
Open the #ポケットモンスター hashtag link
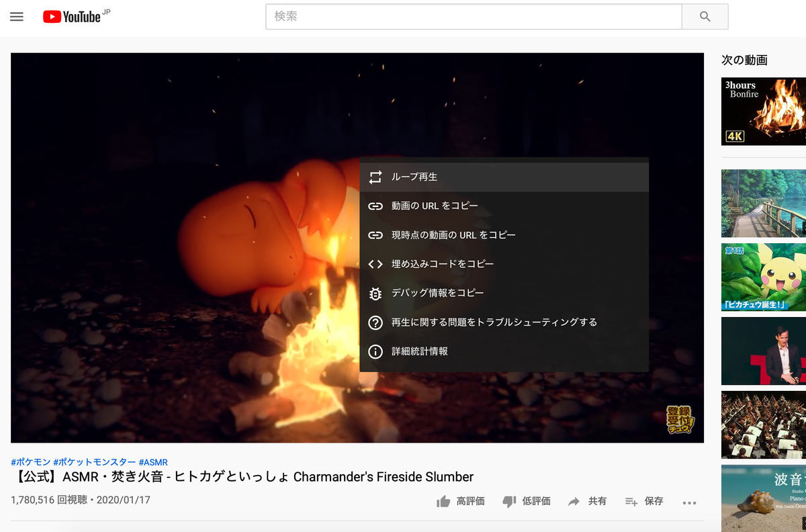(94, 462)
